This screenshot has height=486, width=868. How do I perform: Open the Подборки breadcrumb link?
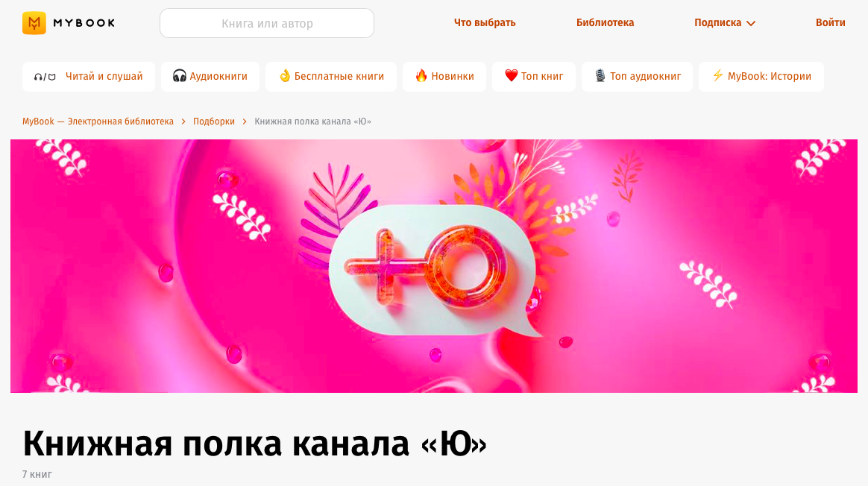214,121
